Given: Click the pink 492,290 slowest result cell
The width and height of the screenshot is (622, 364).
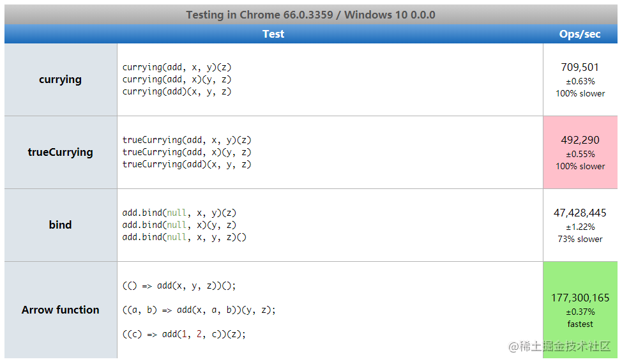Looking at the screenshot, I should (x=580, y=152).
